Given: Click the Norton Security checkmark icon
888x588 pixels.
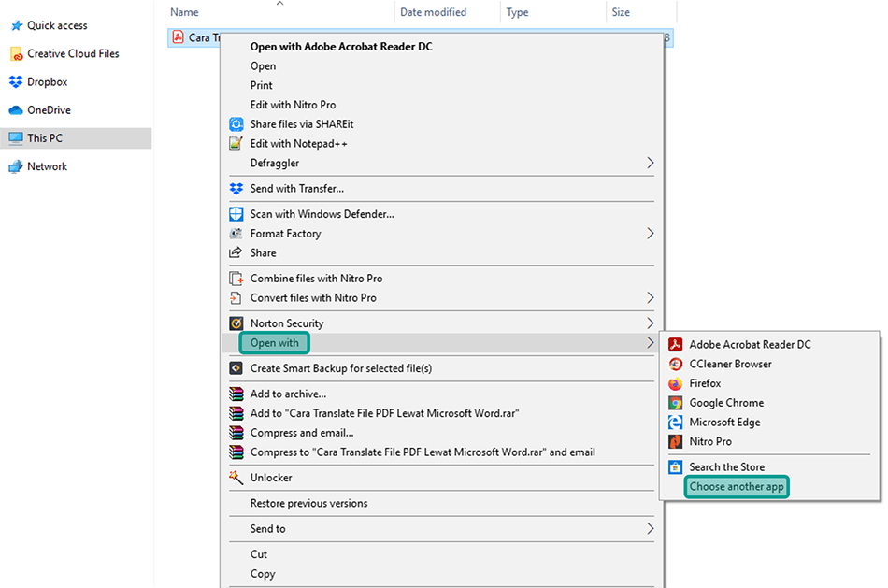Looking at the screenshot, I should point(236,323).
